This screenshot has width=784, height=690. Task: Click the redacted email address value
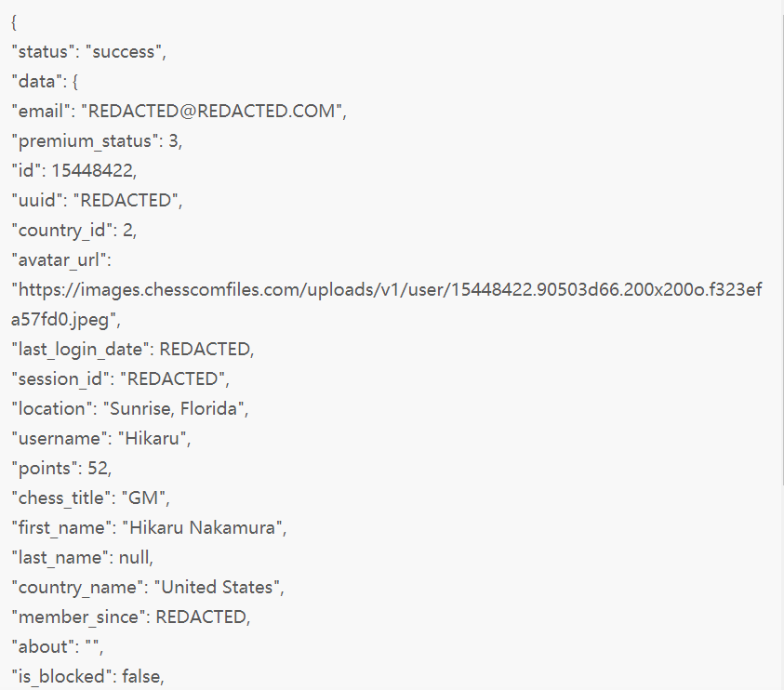[x=214, y=111]
